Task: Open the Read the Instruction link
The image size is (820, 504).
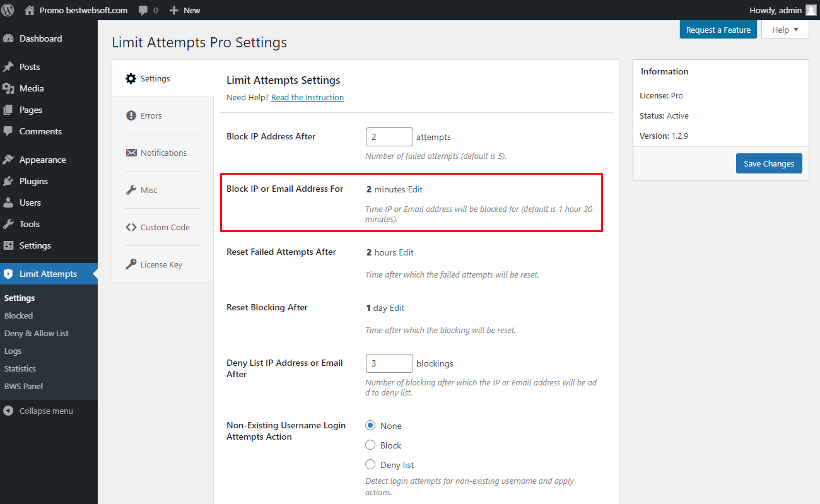Action: (307, 98)
